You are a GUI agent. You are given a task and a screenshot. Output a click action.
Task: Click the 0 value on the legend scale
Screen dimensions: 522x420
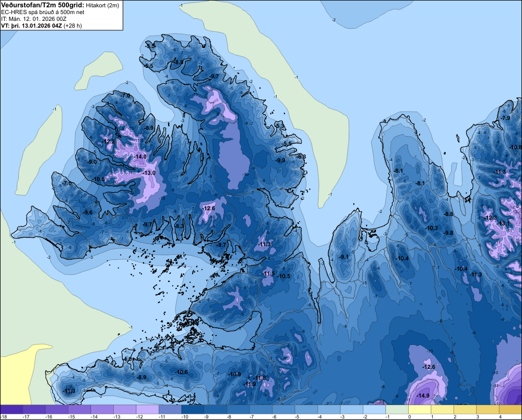click(x=409, y=417)
